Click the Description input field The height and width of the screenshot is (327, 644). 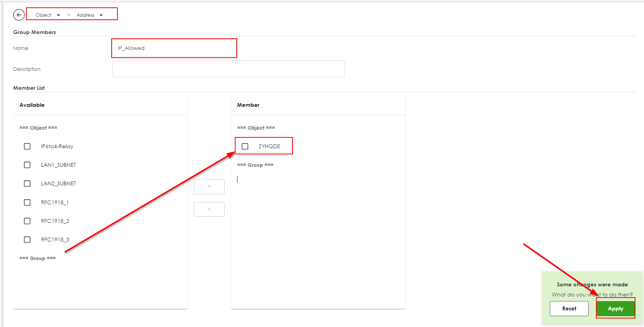tap(228, 69)
